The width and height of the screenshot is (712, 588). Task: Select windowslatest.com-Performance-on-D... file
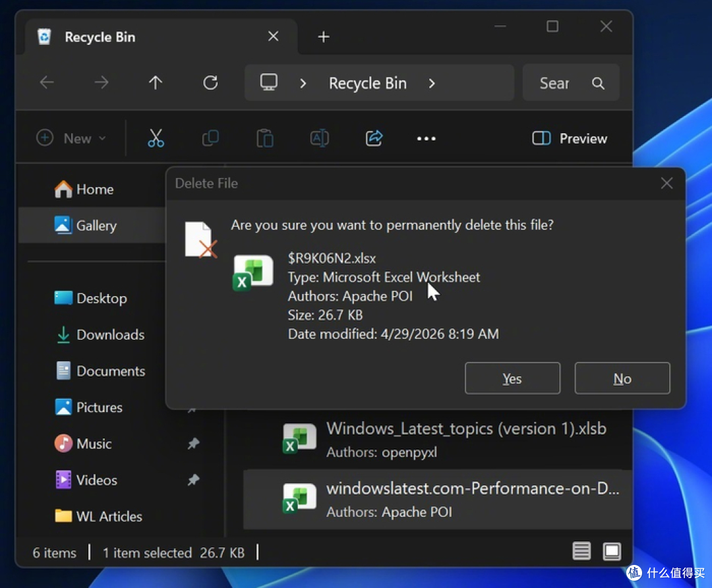(x=438, y=500)
